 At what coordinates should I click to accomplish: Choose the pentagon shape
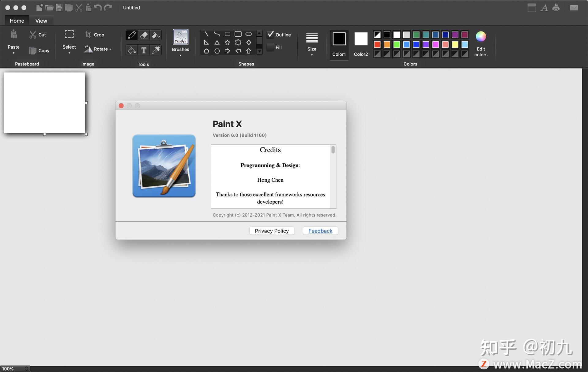pos(206,51)
